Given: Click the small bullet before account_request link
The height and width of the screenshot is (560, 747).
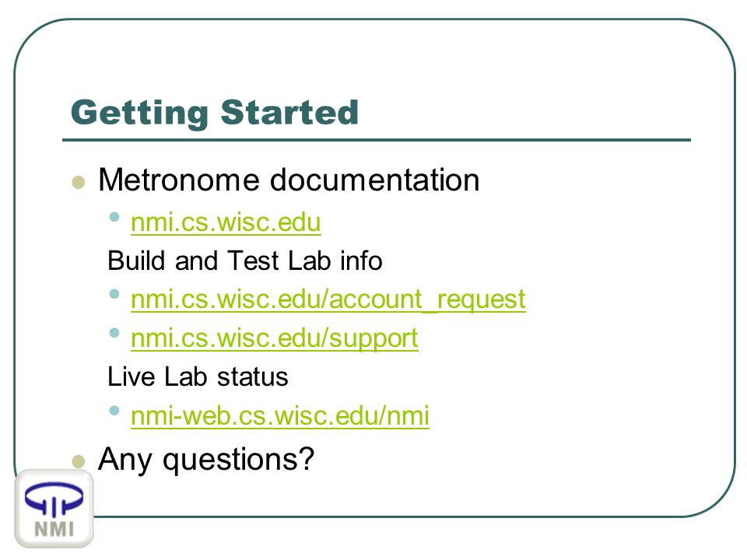Looking at the screenshot, I should point(114,294).
